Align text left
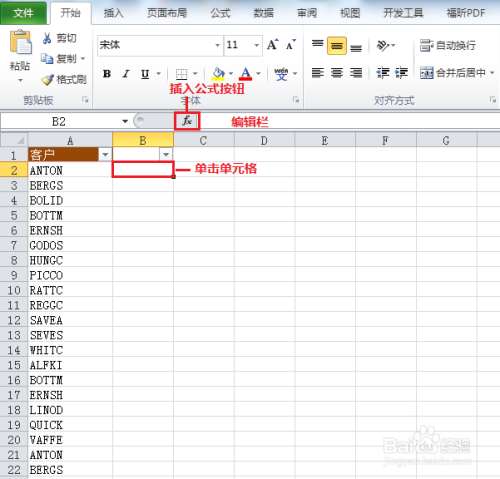The image size is (500, 479). 317,73
